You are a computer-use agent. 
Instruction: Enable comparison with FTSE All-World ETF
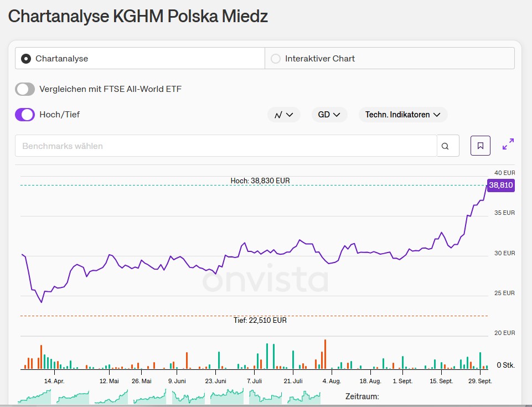25,89
